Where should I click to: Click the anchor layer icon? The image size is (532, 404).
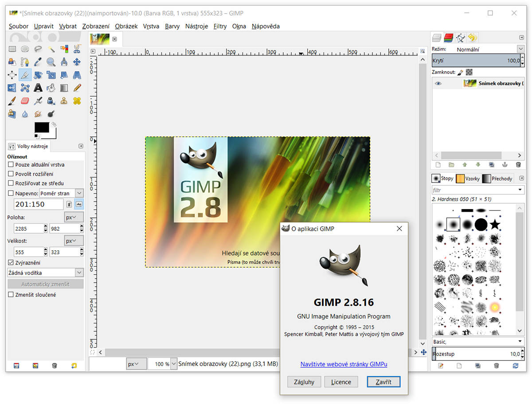point(504,165)
